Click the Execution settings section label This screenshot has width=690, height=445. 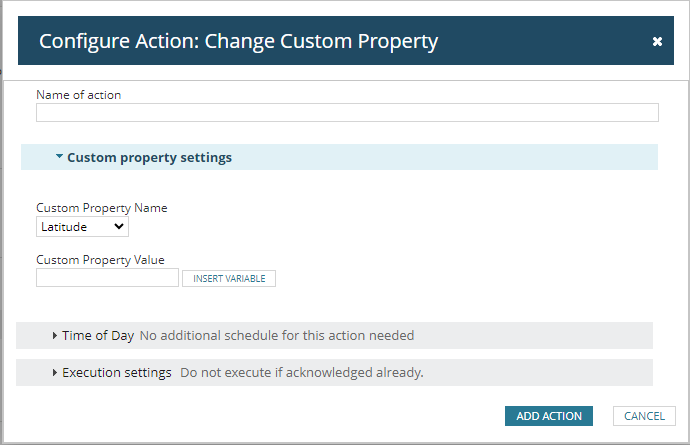pos(117,373)
